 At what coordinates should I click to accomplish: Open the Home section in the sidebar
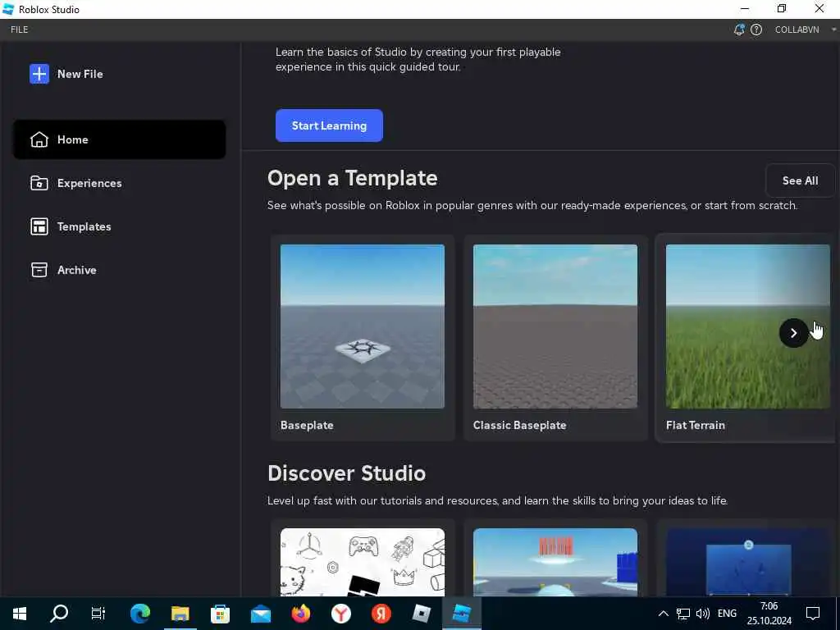point(119,139)
